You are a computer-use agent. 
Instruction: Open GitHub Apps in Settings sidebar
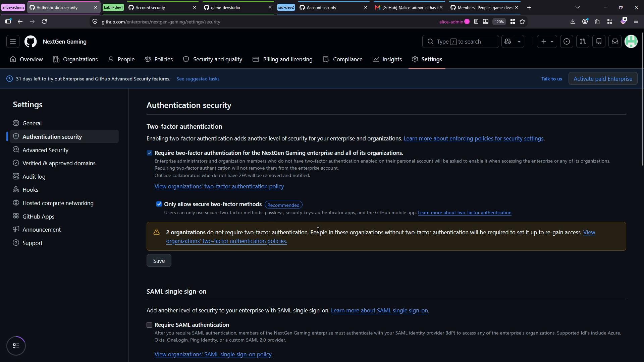coord(64,217)
